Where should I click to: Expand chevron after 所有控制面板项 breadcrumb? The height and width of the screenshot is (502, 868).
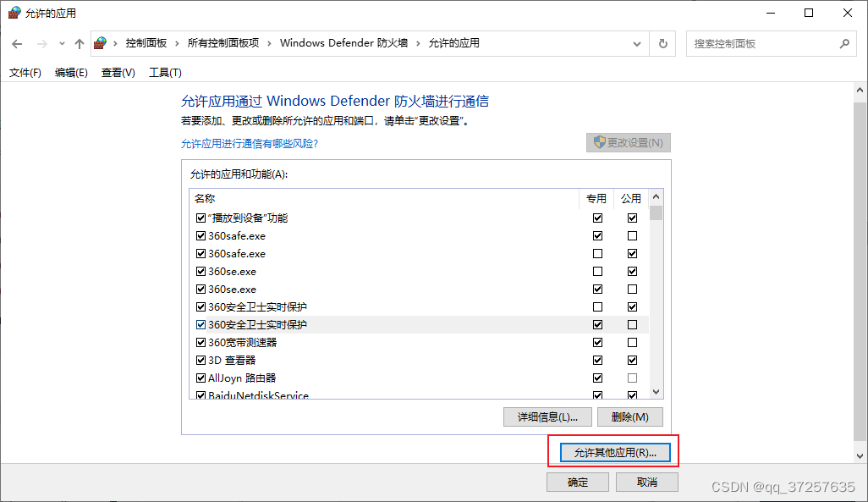pyautogui.click(x=269, y=43)
